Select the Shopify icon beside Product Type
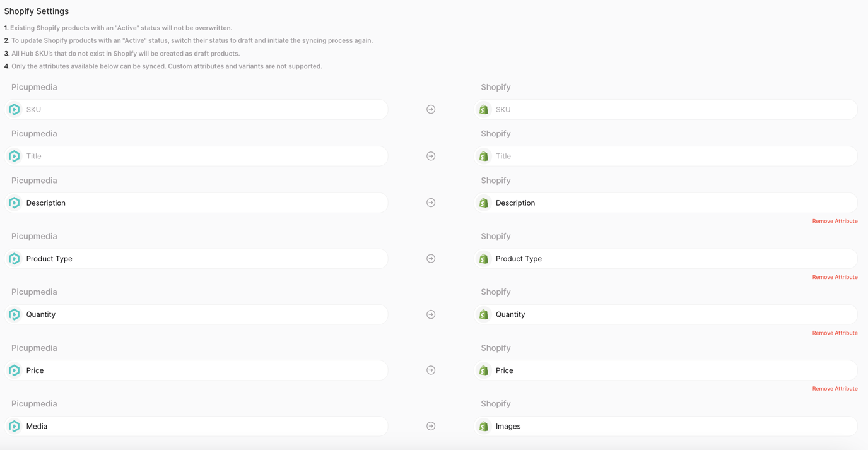868x450 pixels. tap(483, 258)
